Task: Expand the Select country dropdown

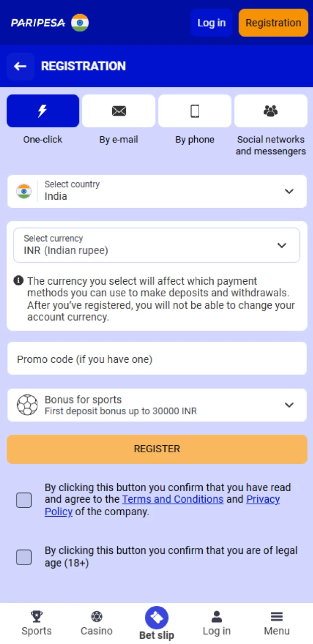Action: 289,191
